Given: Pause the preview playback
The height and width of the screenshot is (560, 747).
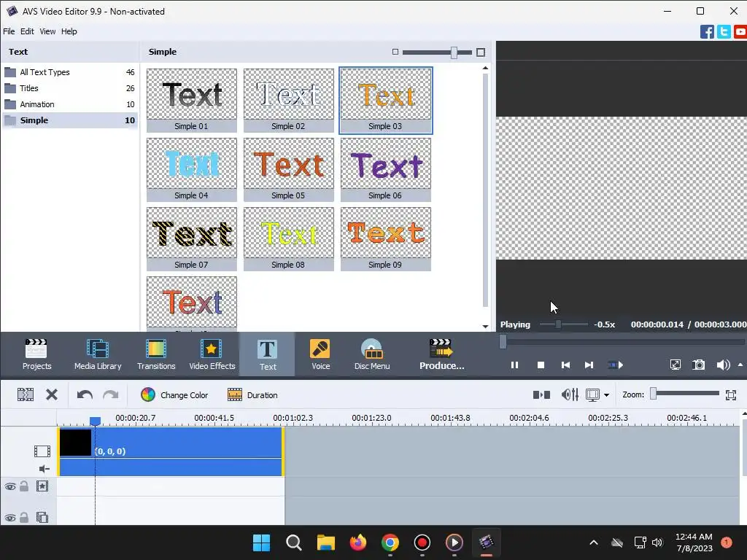Looking at the screenshot, I should [514, 365].
